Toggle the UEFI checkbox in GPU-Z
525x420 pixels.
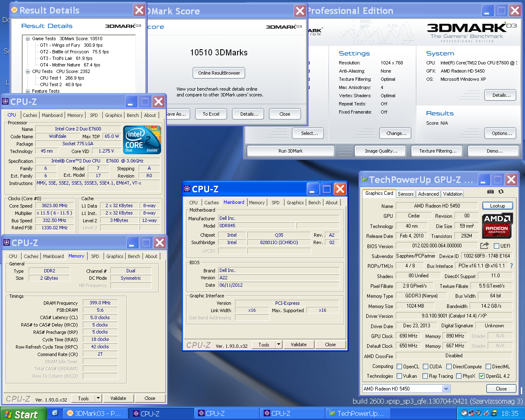(x=496, y=246)
